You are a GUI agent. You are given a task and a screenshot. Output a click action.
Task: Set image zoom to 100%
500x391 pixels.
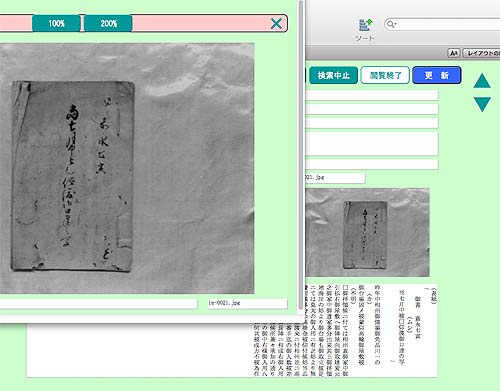point(56,23)
